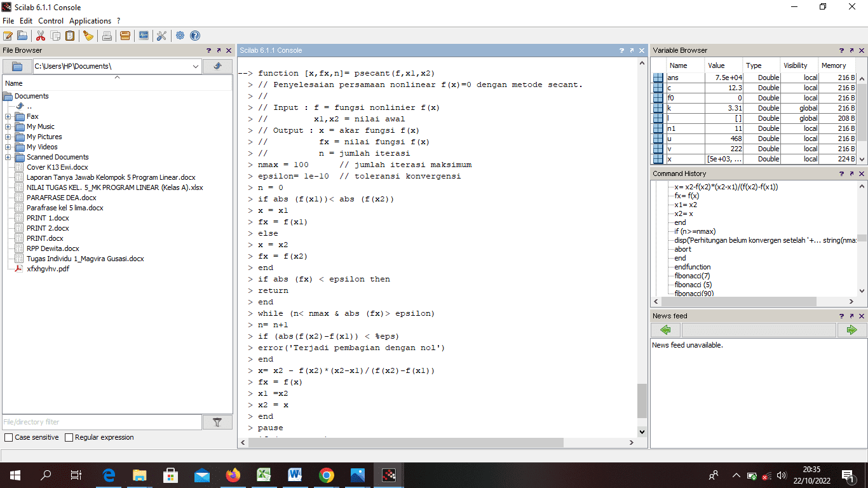Click News feed previous green arrow
Viewport: 868px width, 488px height.
point(666,330)
